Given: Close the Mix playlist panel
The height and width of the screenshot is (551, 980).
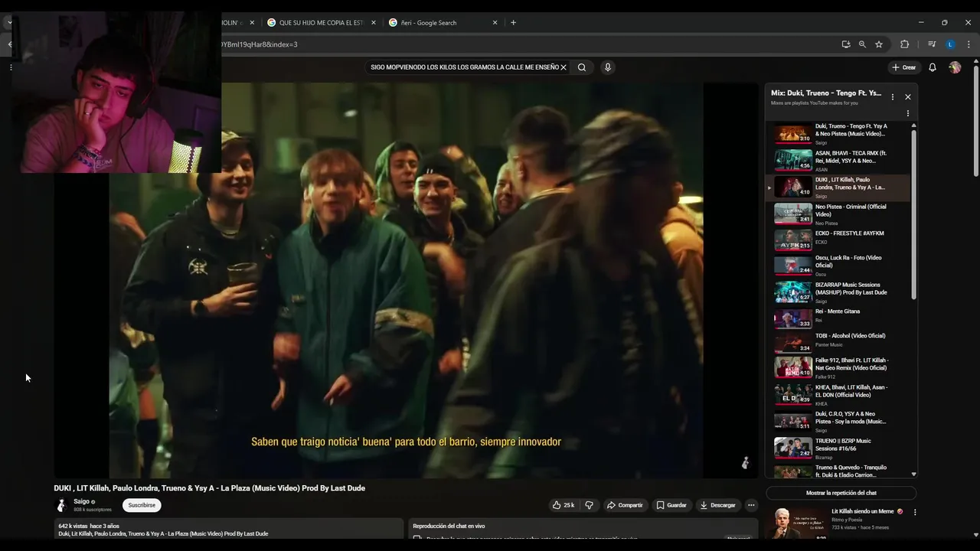Looking at the screenshot, I should click(908, 97).
